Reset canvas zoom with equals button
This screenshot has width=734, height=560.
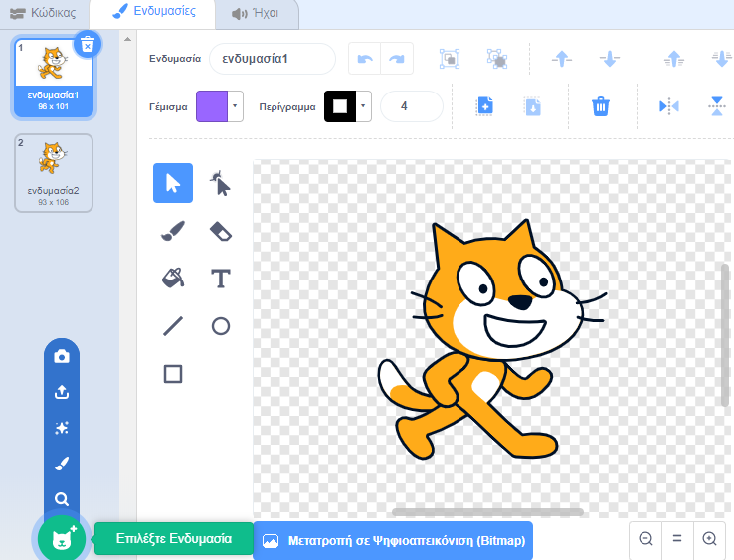677,539
